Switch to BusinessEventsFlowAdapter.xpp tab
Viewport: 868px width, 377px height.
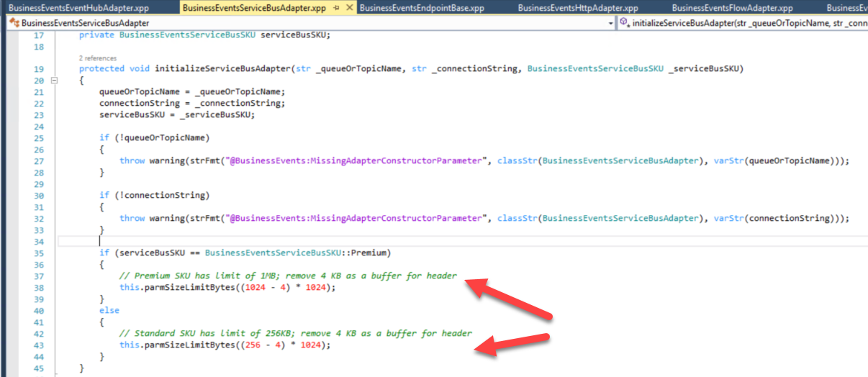(x=732, y=8)
